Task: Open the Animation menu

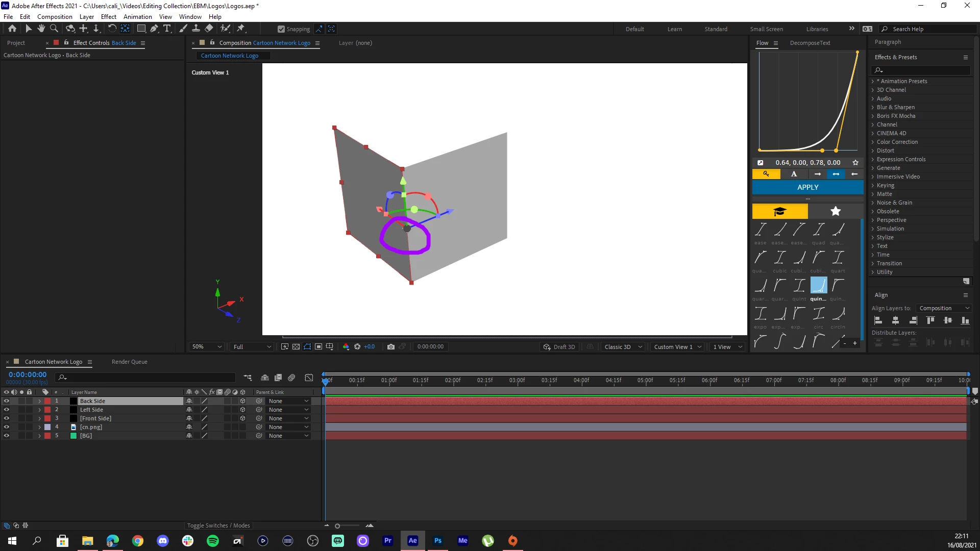Action: pyautogui.click(x=137, y=16)
